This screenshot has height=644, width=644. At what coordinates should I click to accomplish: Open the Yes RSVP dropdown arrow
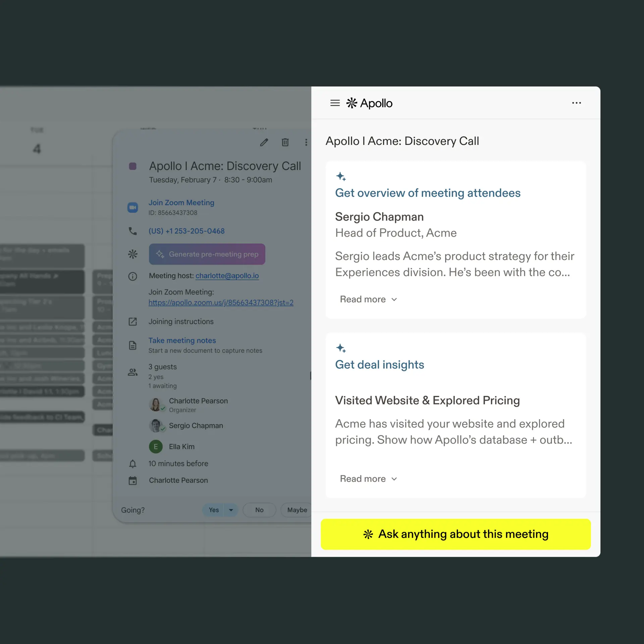231,510
